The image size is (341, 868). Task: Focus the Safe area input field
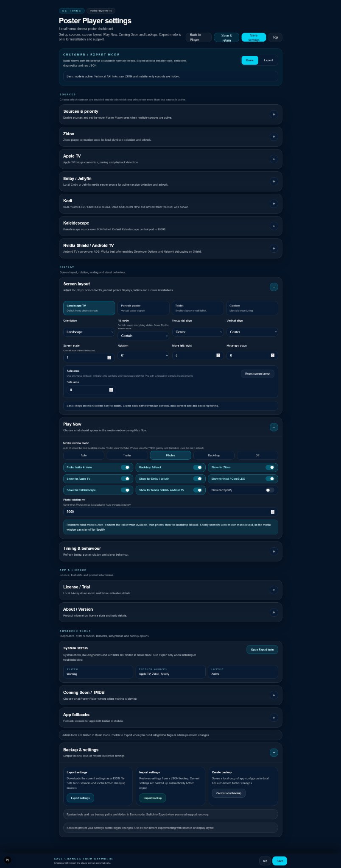(91, 389)
